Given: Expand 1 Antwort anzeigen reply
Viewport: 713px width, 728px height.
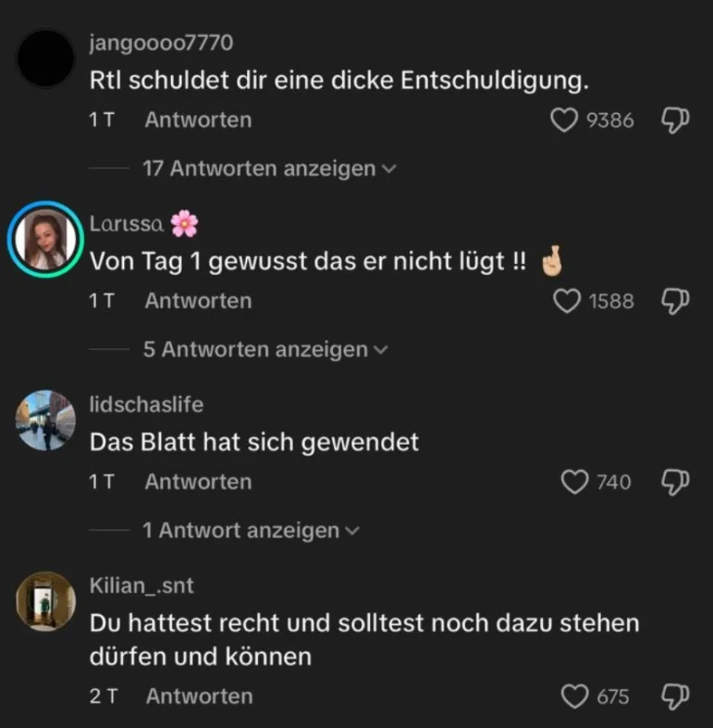Looking at the screenshot, I should coord(252,530).
